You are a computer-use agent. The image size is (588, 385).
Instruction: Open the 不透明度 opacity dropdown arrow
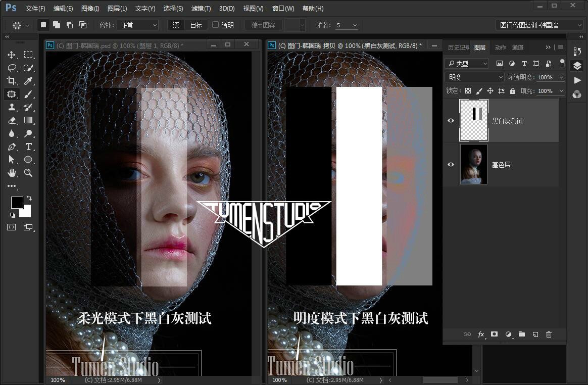click(561, 77)
